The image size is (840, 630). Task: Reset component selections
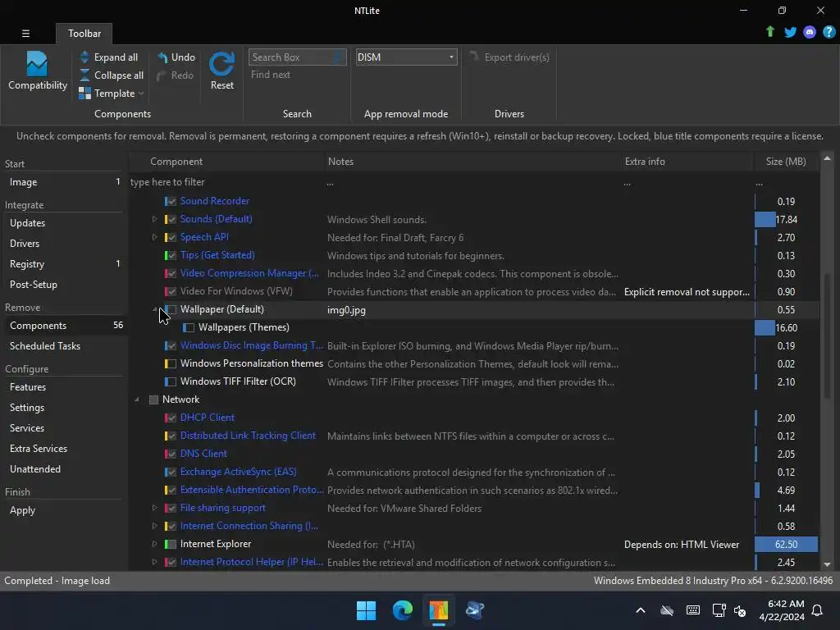[x=221, y=71]
